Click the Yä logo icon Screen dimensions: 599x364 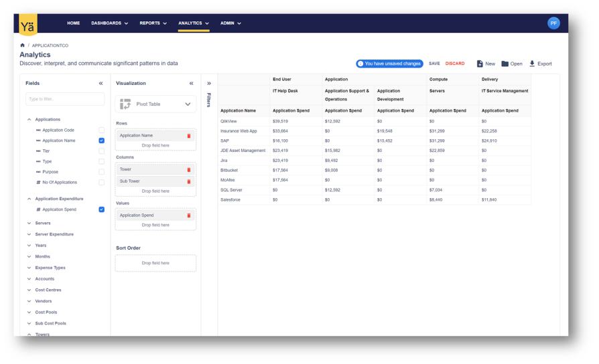click(28, 24)
